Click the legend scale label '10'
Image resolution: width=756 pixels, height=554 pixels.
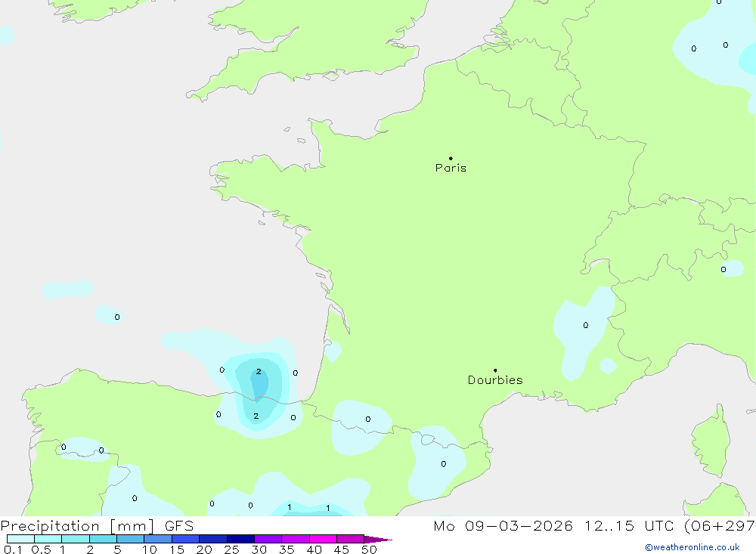click(x=149, y=549)
